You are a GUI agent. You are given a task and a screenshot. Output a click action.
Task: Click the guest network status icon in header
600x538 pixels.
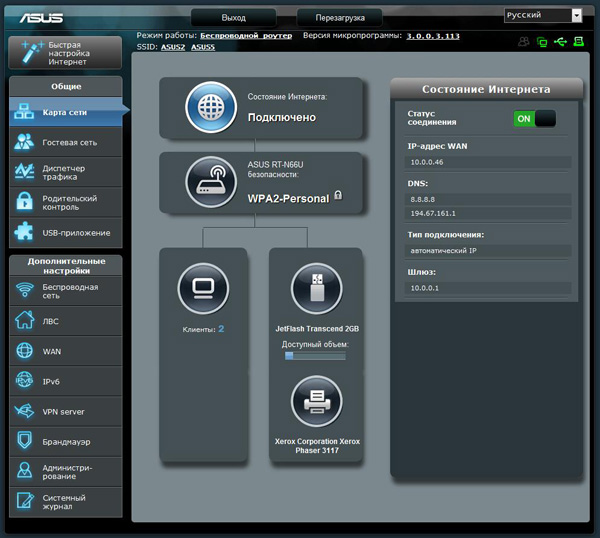[523, 41]
